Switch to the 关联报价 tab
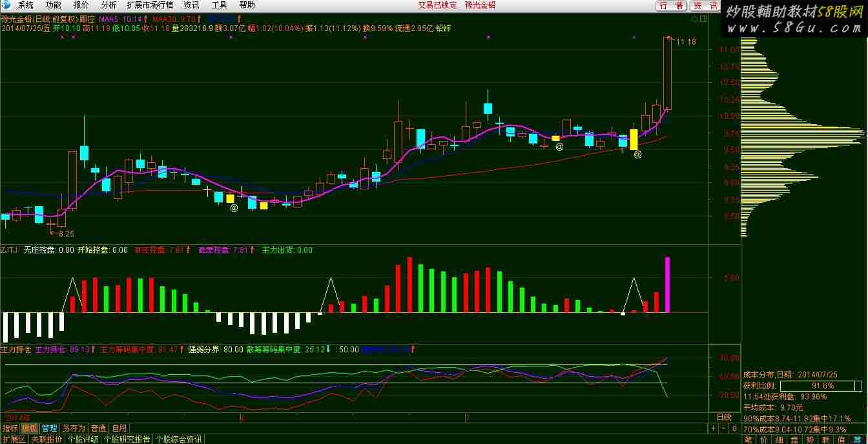 tap(47, 439)
